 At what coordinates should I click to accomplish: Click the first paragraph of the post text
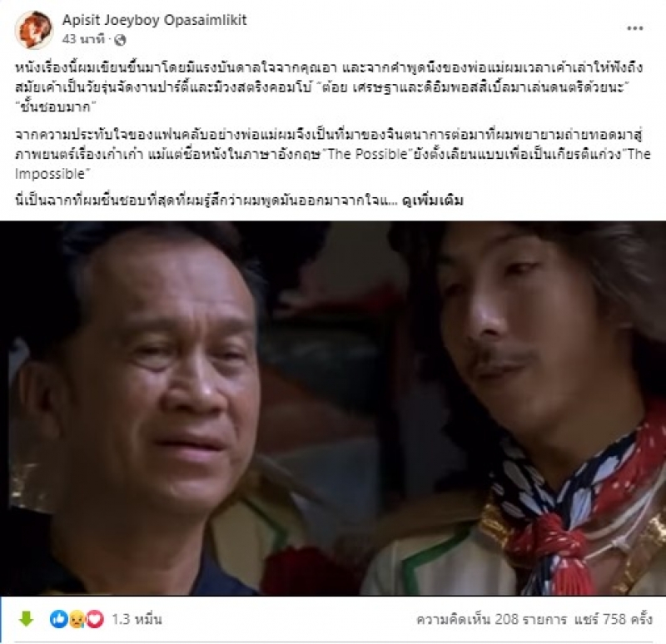330,87
